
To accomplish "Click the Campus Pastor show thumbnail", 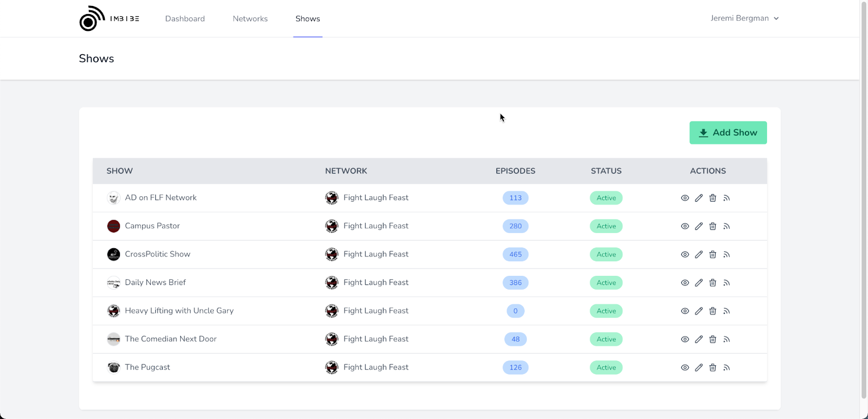I will tap(113, 226).
